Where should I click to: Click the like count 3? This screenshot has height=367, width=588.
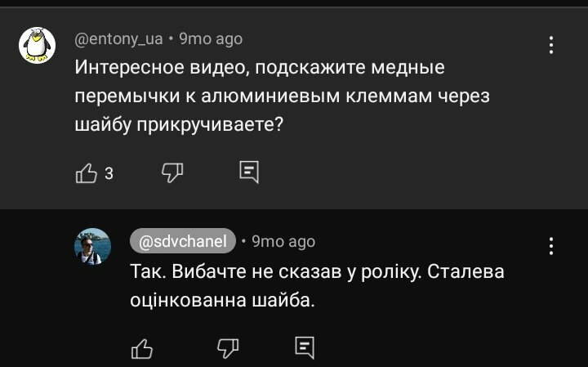point(109,172)
